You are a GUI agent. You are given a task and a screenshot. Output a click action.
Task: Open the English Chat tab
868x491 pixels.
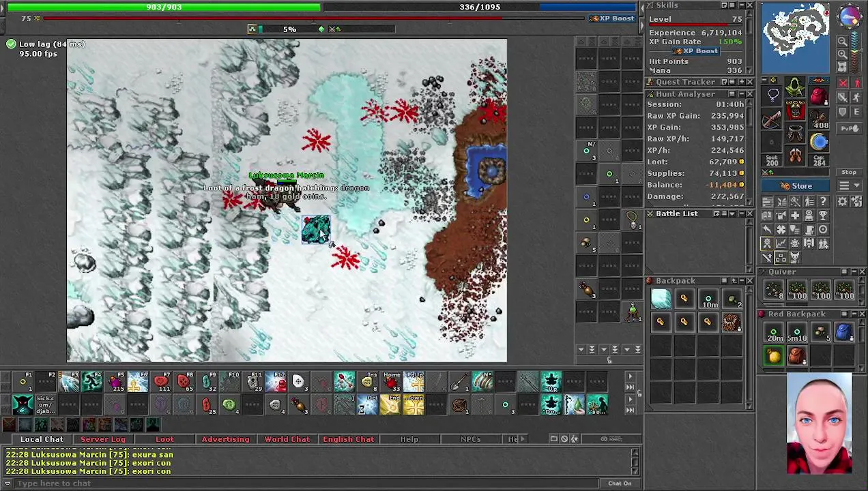click(x=348, y=439)
